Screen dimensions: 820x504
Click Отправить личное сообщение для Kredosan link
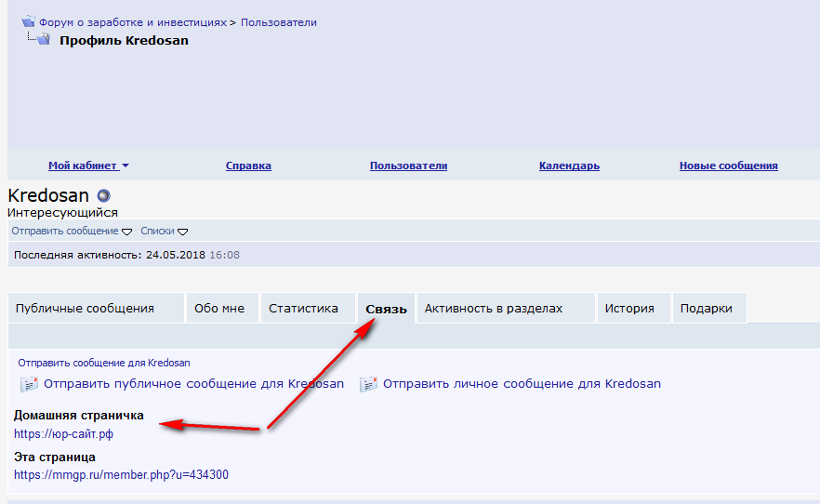click(x=522, y=384)
